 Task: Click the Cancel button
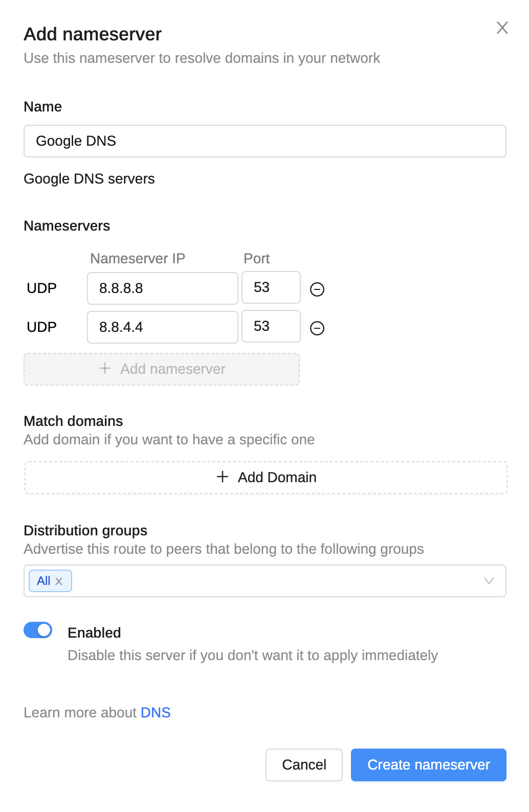(x=304, y=765)
